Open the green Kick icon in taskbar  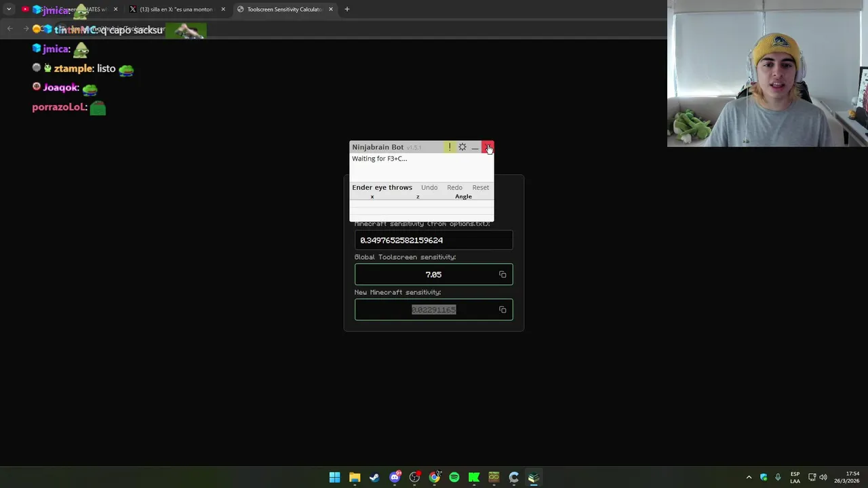tap(474, 477)
